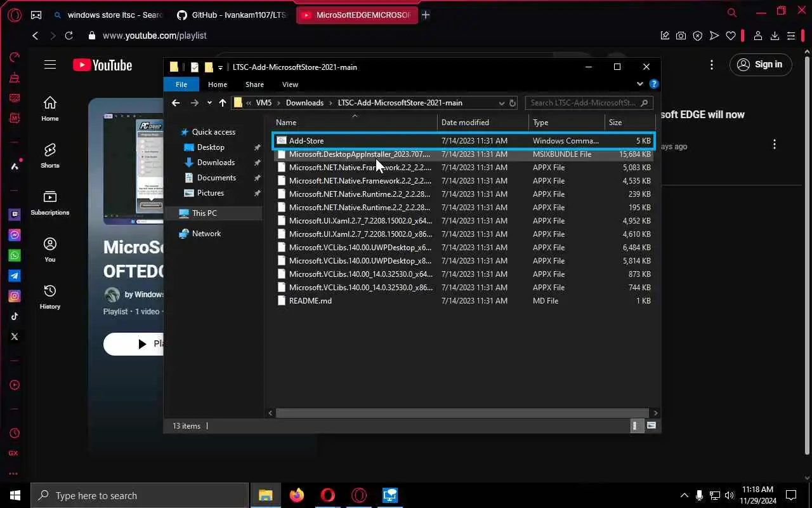Open Quick Access Toolbar customize dropdown

[221, 67]
